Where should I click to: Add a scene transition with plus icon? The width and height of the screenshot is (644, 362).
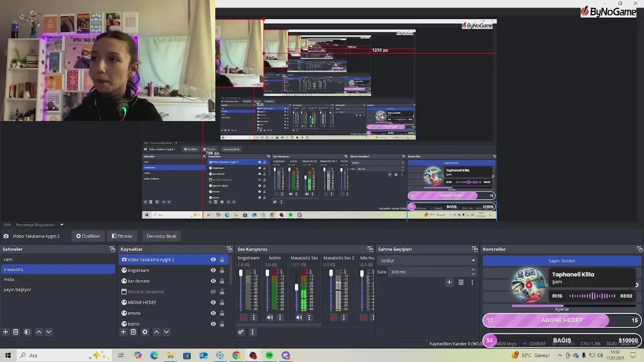(449, 283)
